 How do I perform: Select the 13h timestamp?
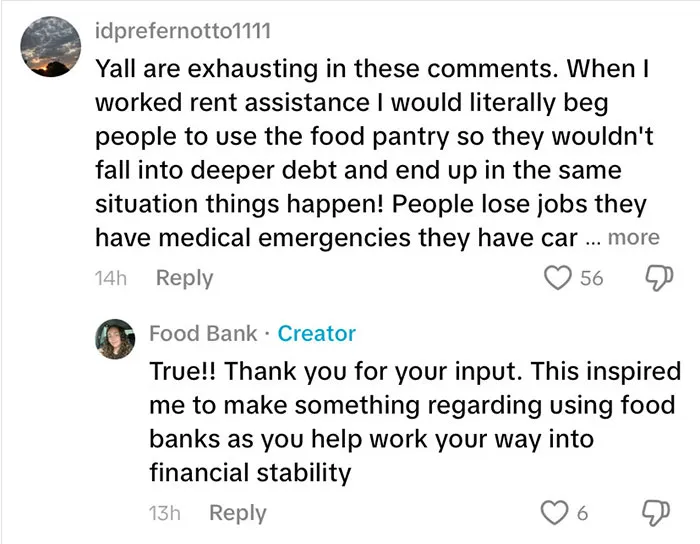click(x=165, y=513)
